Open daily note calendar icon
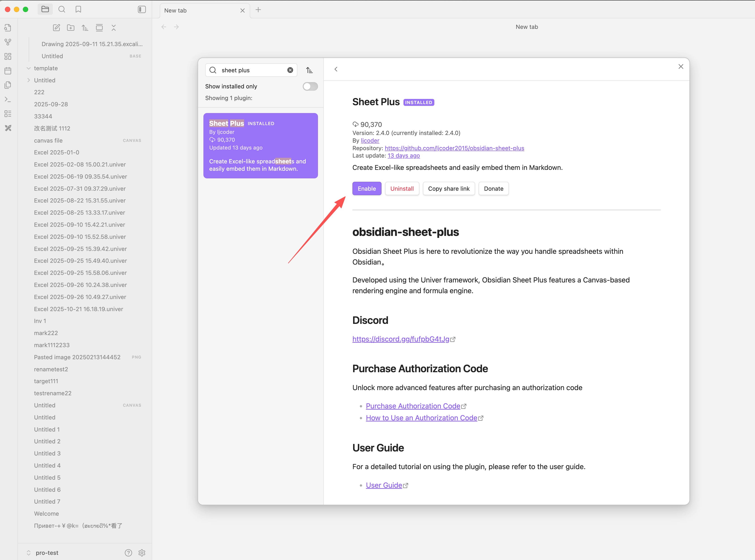Screen dimensions: 755x560 [x=8, y=71]
